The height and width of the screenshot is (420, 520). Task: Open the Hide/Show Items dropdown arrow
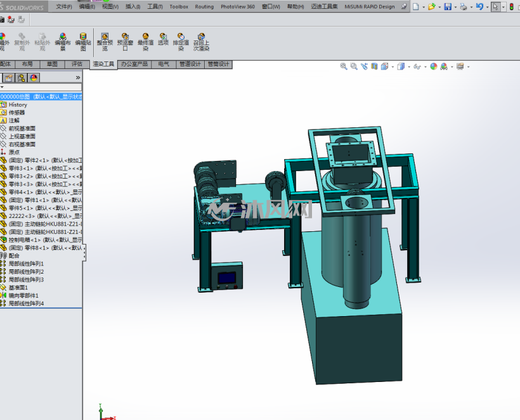(426, 67)
